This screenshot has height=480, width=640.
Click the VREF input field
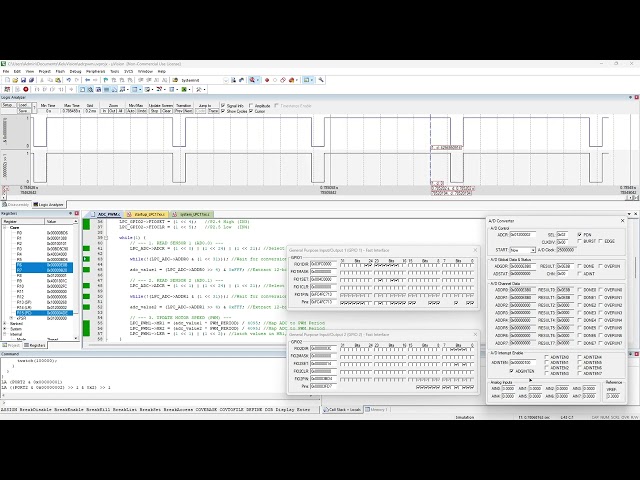pyautogui.click(x=613, y=396)
